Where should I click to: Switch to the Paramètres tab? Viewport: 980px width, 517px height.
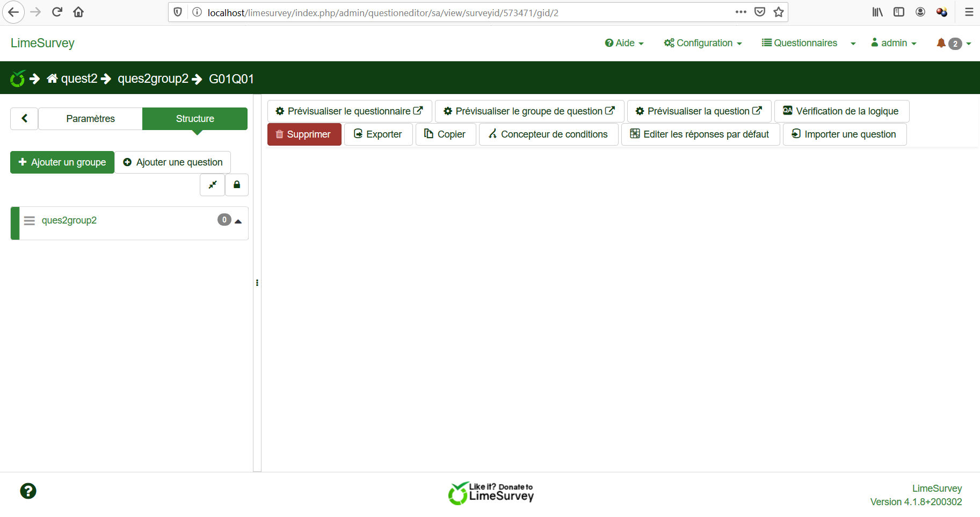coord(90,119)
